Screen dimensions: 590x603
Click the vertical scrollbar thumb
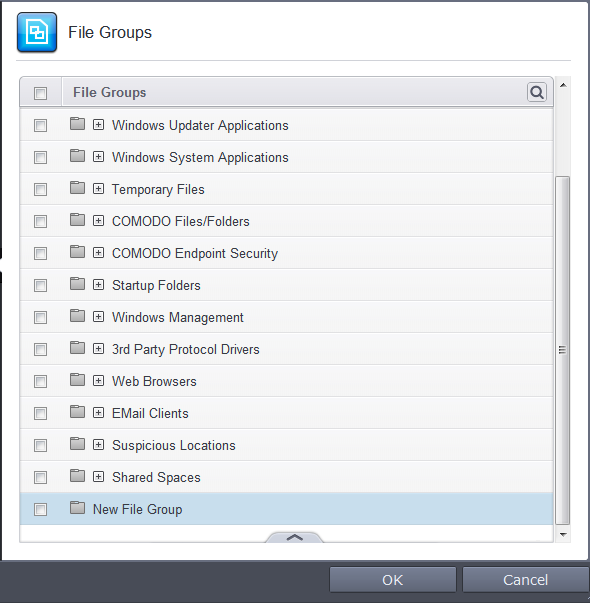coord(563,350)
